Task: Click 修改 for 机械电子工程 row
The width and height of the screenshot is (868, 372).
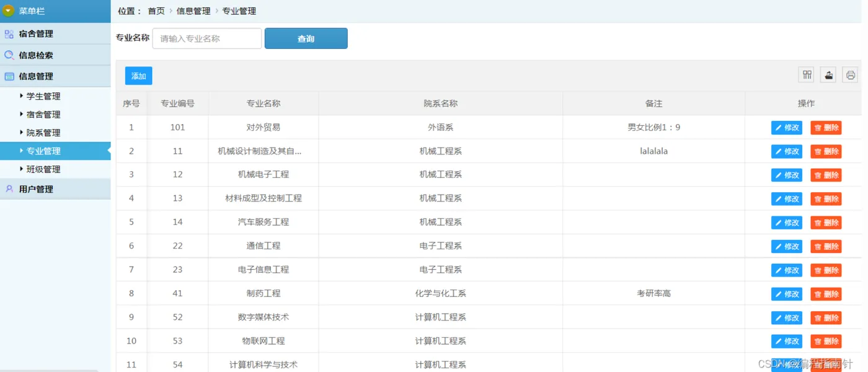Action: click(x=787, y=175)
